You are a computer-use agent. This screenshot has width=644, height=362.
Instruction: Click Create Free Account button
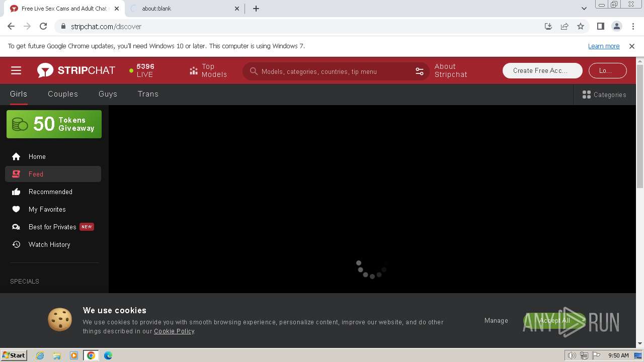tap(542, 71)
